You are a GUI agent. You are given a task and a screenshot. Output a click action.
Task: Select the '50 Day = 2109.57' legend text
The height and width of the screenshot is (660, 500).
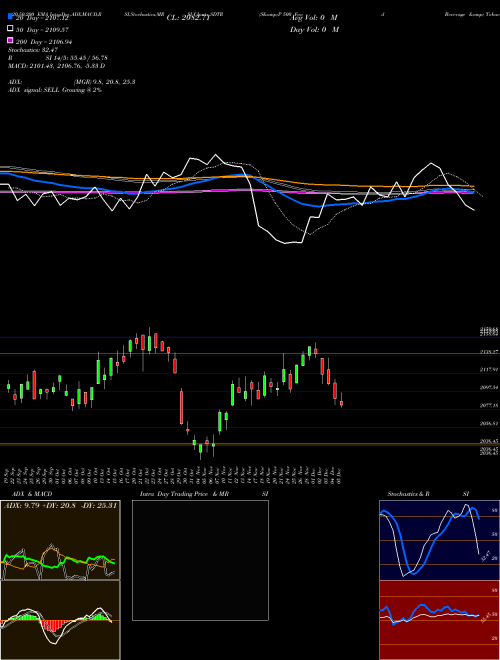(x=42, y=30)
